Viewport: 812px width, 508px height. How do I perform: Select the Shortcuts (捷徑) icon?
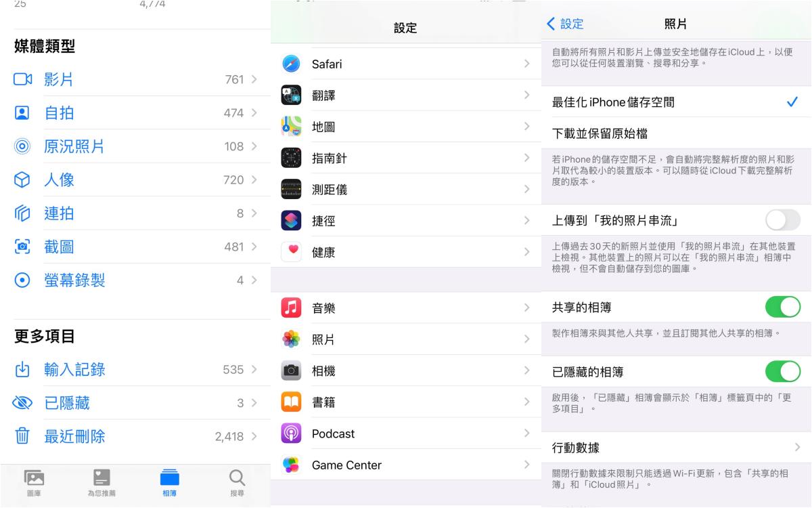(x=291, y=221)
